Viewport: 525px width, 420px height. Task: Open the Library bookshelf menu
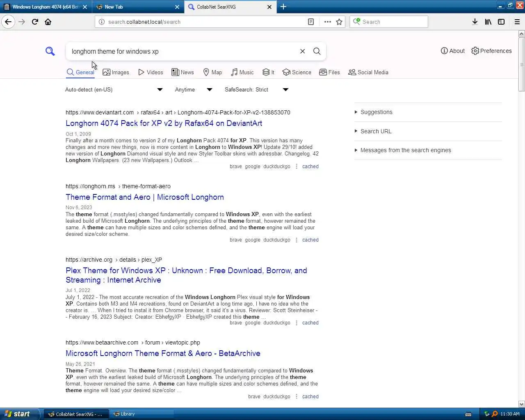coord(488,22)
